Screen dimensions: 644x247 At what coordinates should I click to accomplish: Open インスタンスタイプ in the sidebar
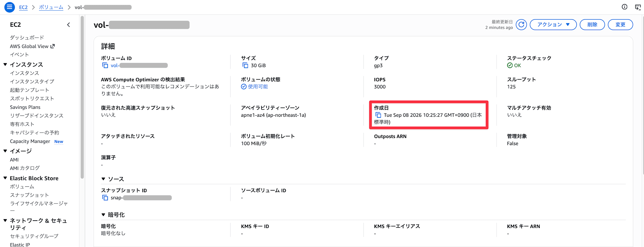coord(32,81)
